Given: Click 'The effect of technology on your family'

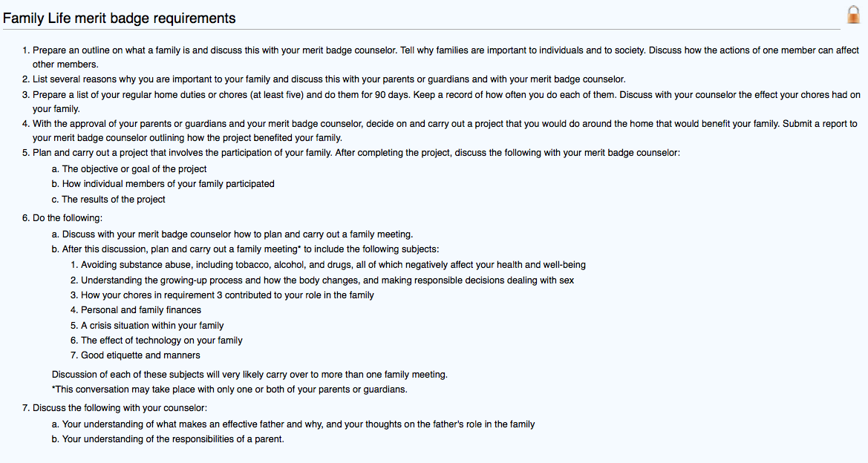Looking at the screenshot, I should pos(162,341).
